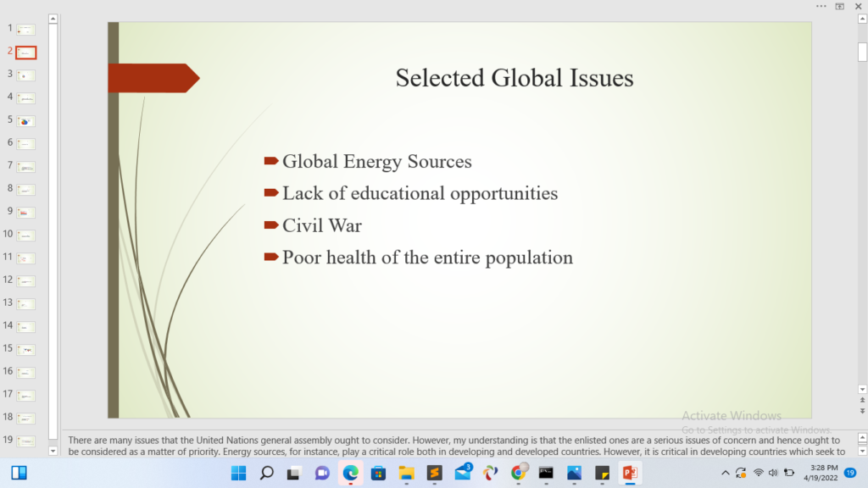
Task: Open the taskbar search icon
Action: pyautogui.click(x=266, y=473)
